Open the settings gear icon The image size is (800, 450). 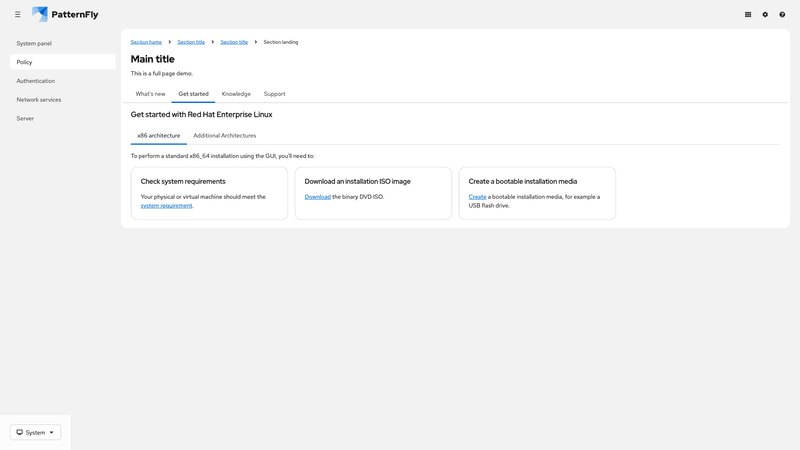[x=765, y=15]
